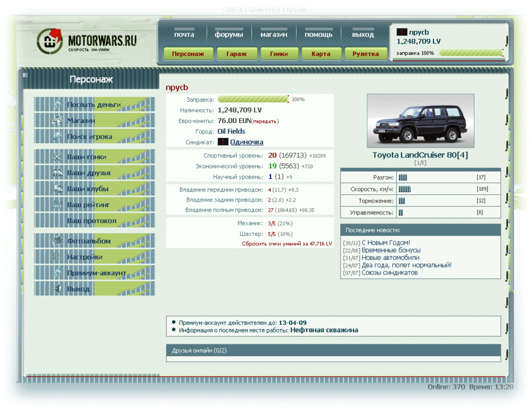Open the Одиночка syndicate link
The image size is (532, 409).
(x=247, y=142)
